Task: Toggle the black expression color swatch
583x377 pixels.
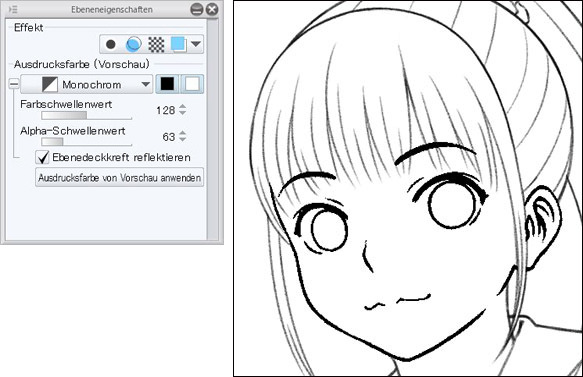Action: coord(167,84)
